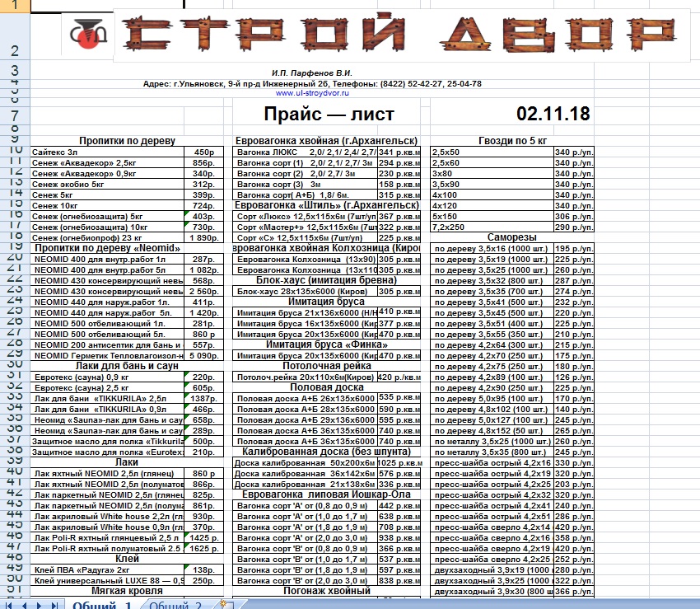Click 'пресс-шайба острый 4,2х51' cell
The image size is (700, 609).
tap(492, 517)
